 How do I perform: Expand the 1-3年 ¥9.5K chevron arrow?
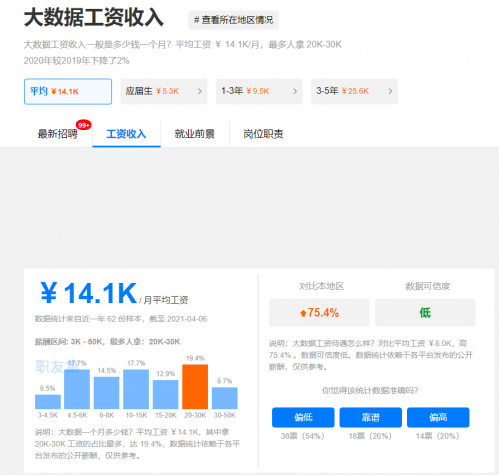point(295,91)
